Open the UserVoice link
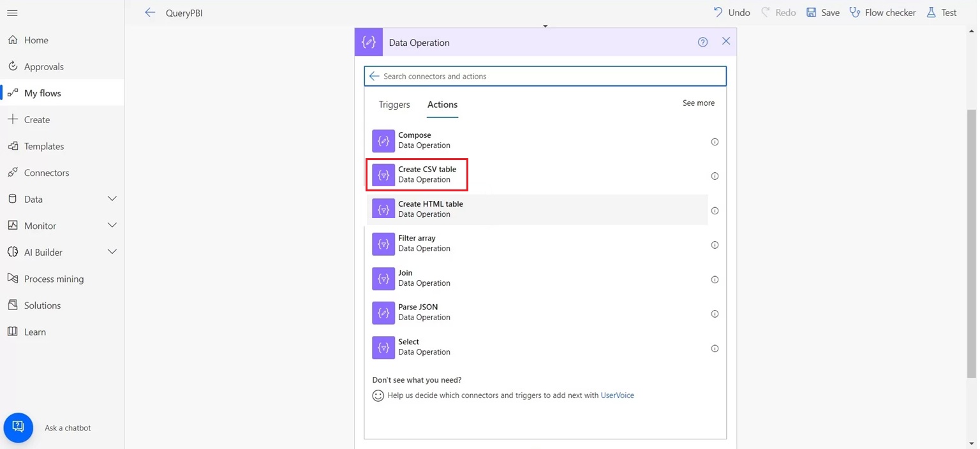The width and height of the screenshot is (980, 449). click(x=618, y=395)
